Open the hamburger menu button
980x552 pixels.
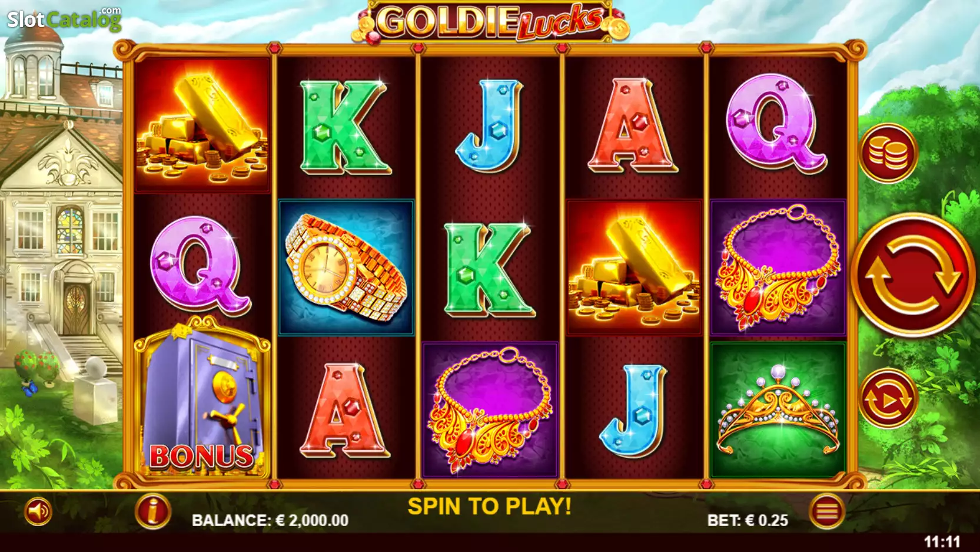tap(827, 511)
